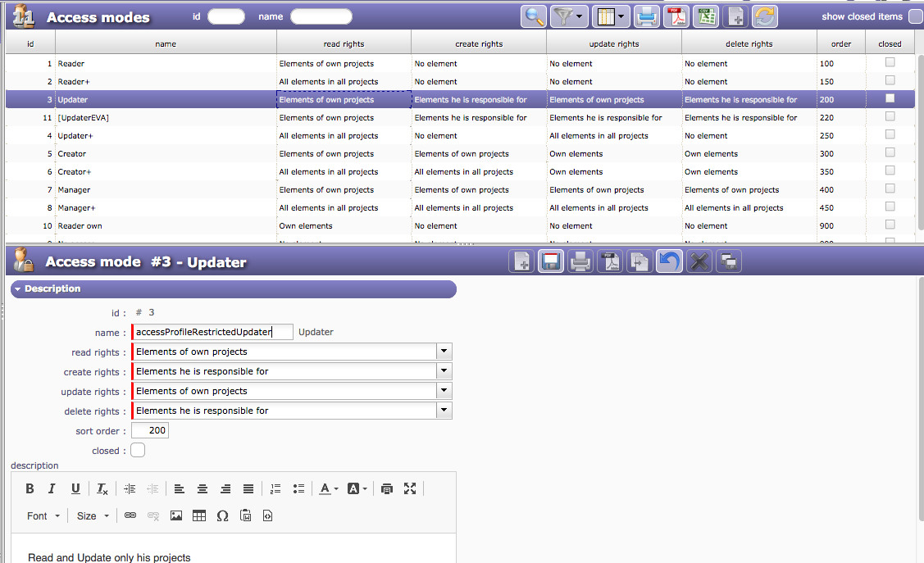Insert special character with Omega icon

[x=222, y=515]
